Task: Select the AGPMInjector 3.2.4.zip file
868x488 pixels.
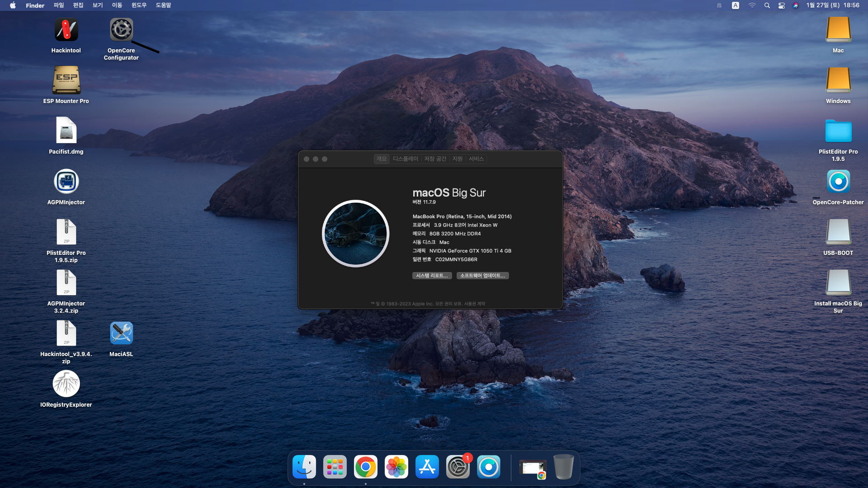Action: 66,283
